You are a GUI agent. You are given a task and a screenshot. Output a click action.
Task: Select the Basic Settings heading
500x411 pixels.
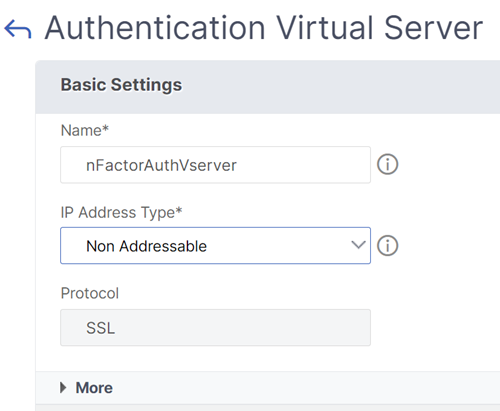point(121,85)
